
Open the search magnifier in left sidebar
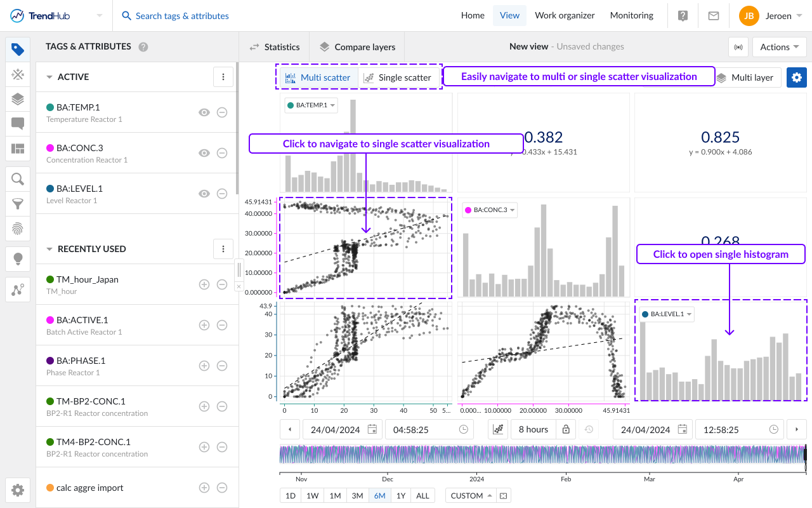18,179
